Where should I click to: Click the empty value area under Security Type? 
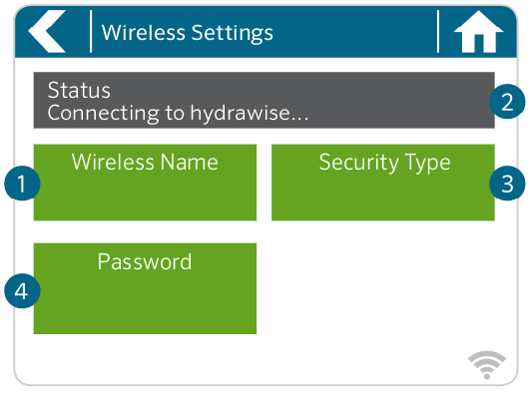(x=383, y=197)
